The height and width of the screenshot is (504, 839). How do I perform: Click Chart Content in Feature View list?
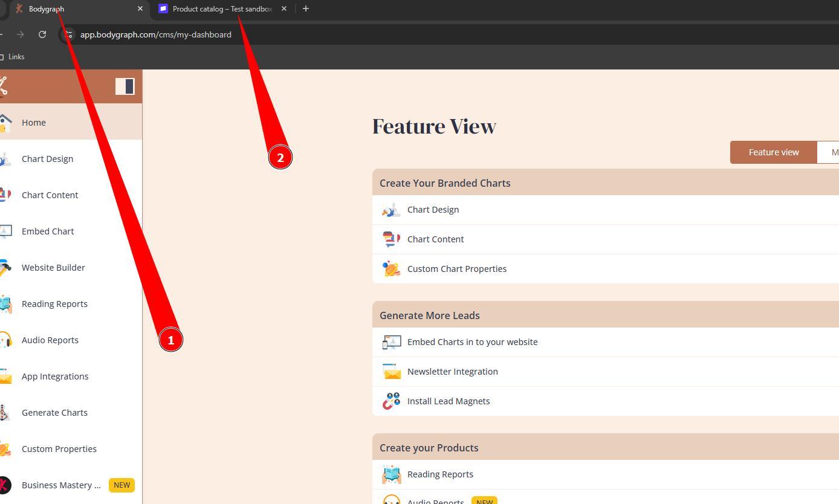pyautogui.click(x=435, y=239)
